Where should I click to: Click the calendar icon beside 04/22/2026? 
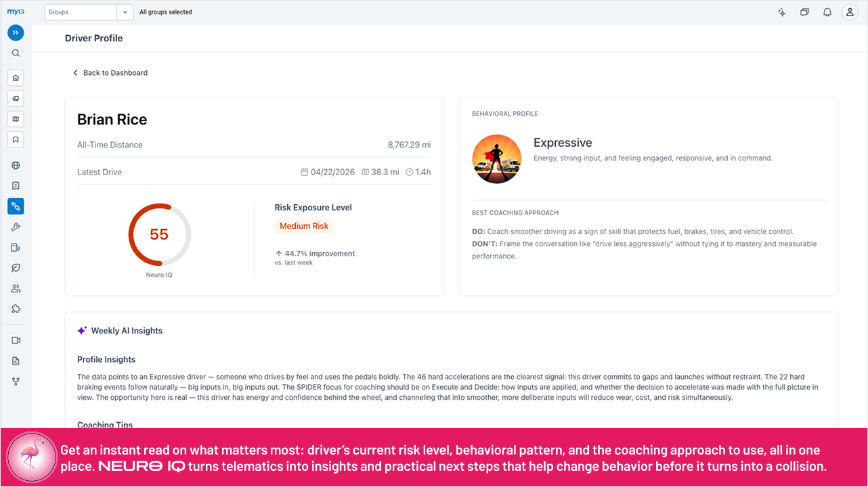(x=305, y=172)
